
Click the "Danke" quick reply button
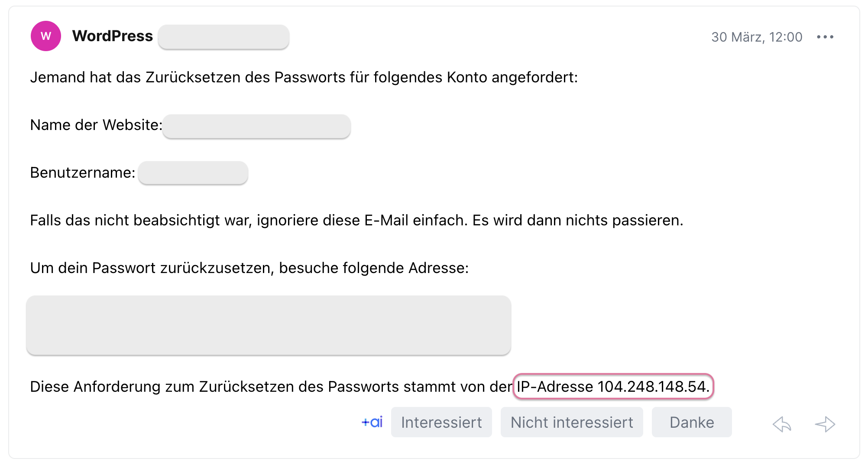pyautogui.click(x=691, y=422)
